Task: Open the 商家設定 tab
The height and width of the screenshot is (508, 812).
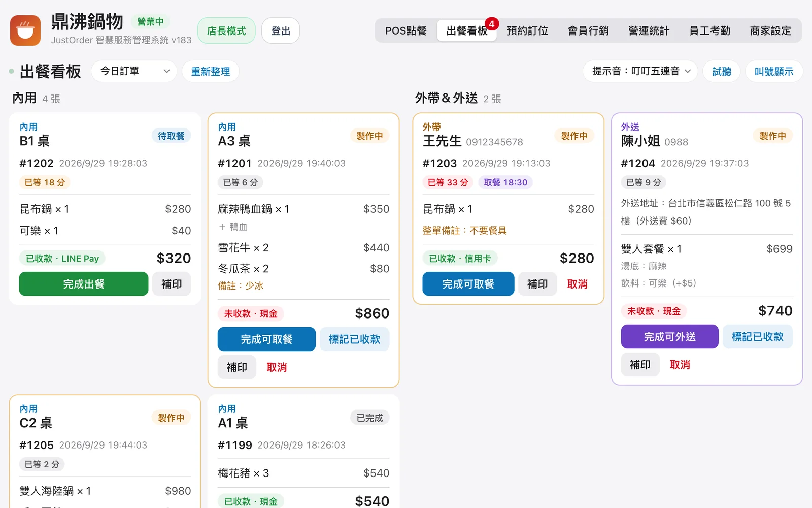Action: (770, 30)
